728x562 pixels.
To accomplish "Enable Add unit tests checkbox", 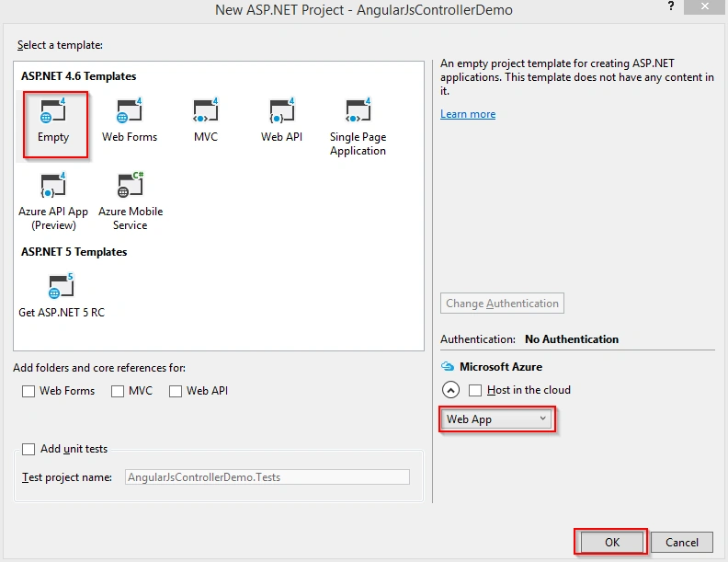I will [28, 449].
